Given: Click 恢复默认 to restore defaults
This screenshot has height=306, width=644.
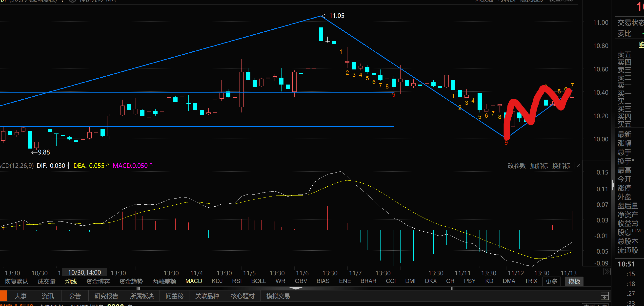Looking at the screenshot, I should click(x=17, y=281).
